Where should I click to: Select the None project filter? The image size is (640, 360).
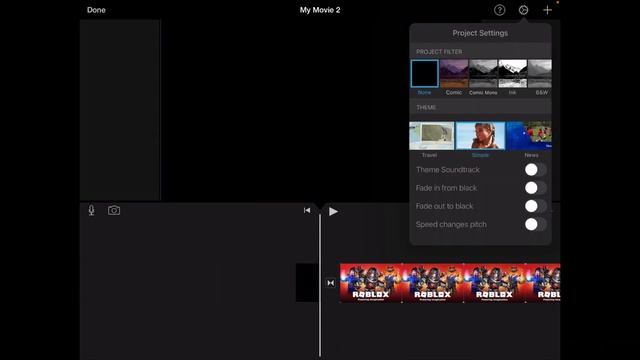point(424,73)
